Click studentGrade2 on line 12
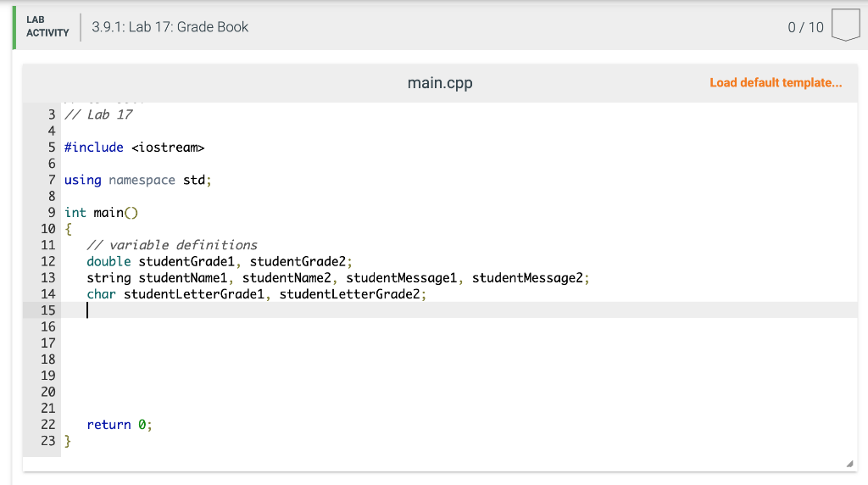The width and height of the screenshot is (868, 485). point(298,262)
